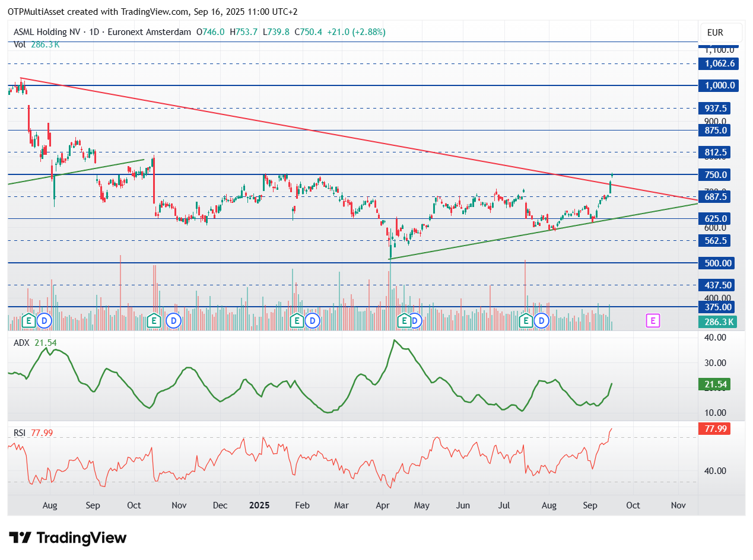Select the 1,000.0 price level label
The height and width of the screenshot is (560, 753).
click(720, 85)
